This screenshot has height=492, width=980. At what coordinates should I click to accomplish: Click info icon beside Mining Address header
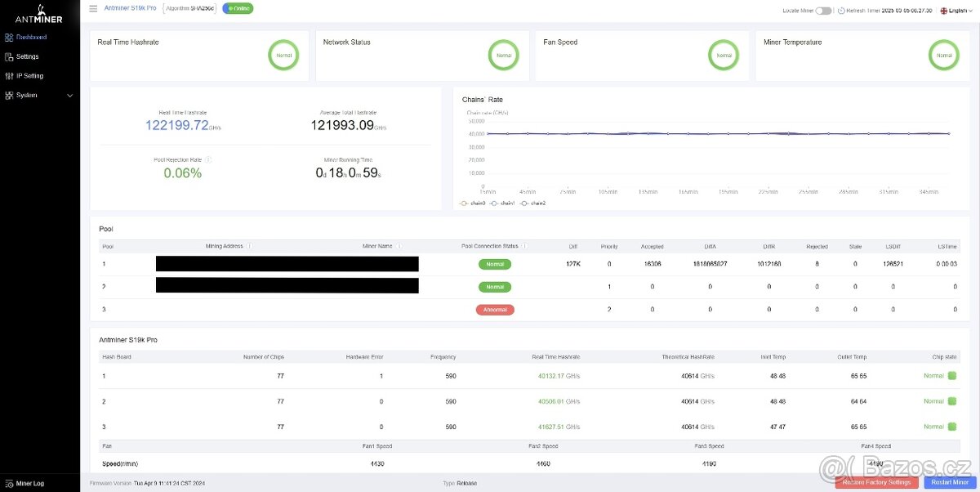click(x=249, y=246)
